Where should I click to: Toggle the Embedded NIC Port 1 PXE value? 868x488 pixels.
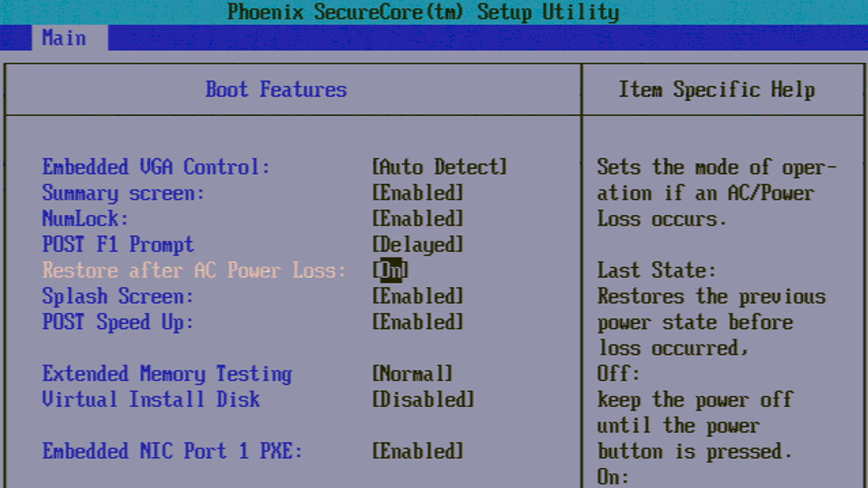coord(417,451)
